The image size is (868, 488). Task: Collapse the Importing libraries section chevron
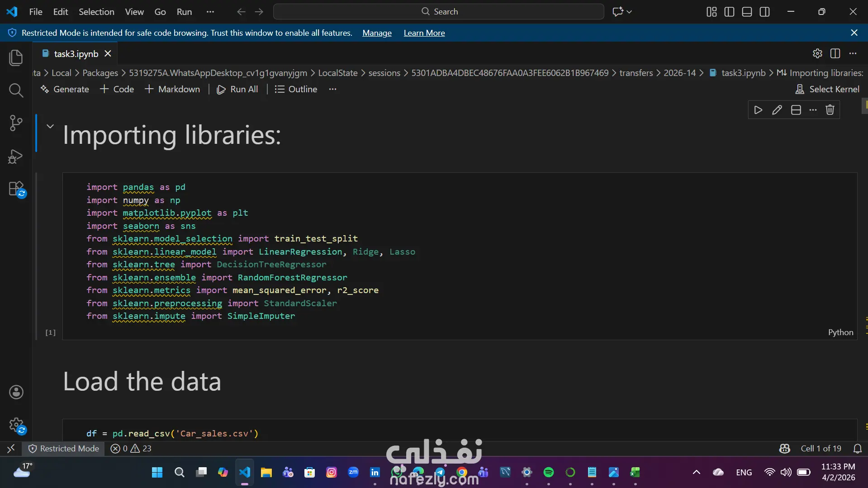pos(50,126)
